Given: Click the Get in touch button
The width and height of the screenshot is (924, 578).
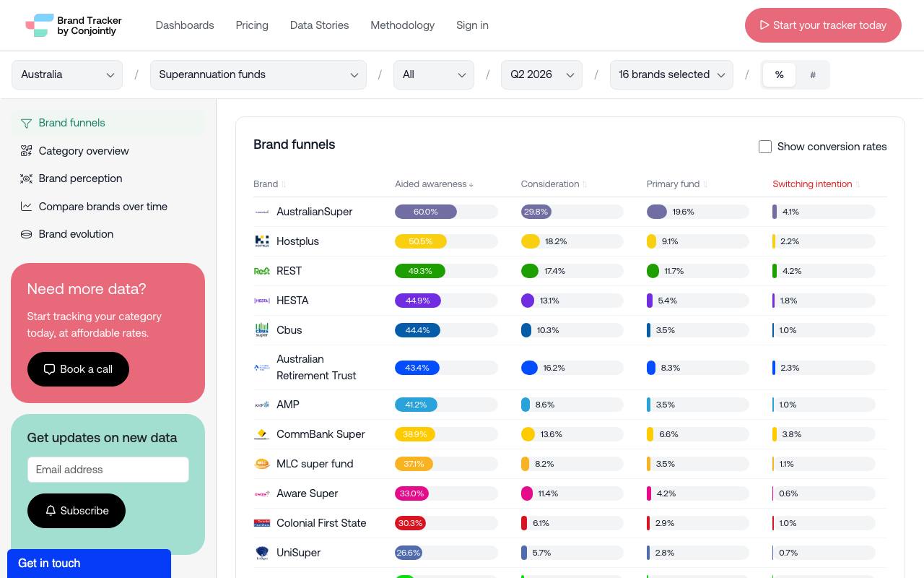Looking at the screenshot, I should [89, 564].
